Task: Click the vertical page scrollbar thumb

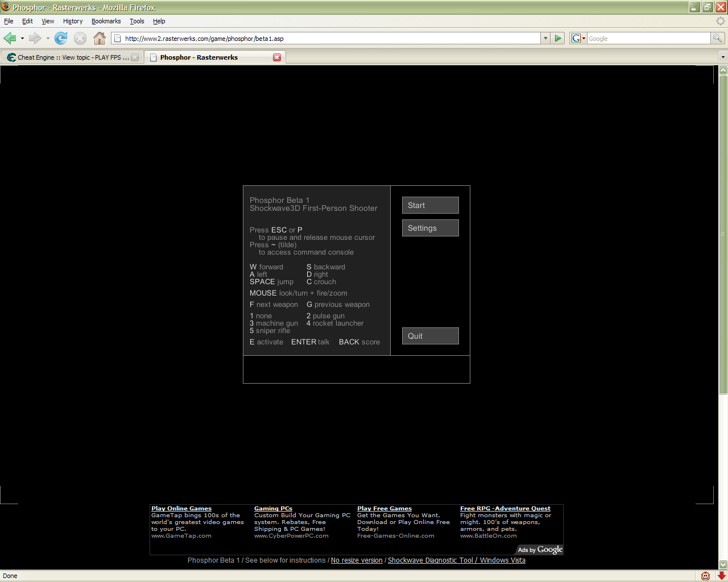Action: tap(723, 234)
